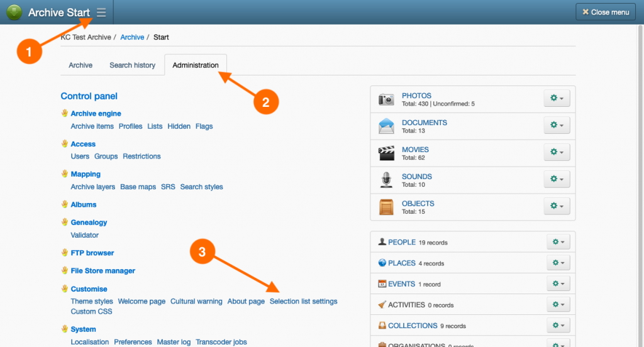Open the Objects gear dropdown
The width and height of the screenshot is (644, 347).
(557, 206)
